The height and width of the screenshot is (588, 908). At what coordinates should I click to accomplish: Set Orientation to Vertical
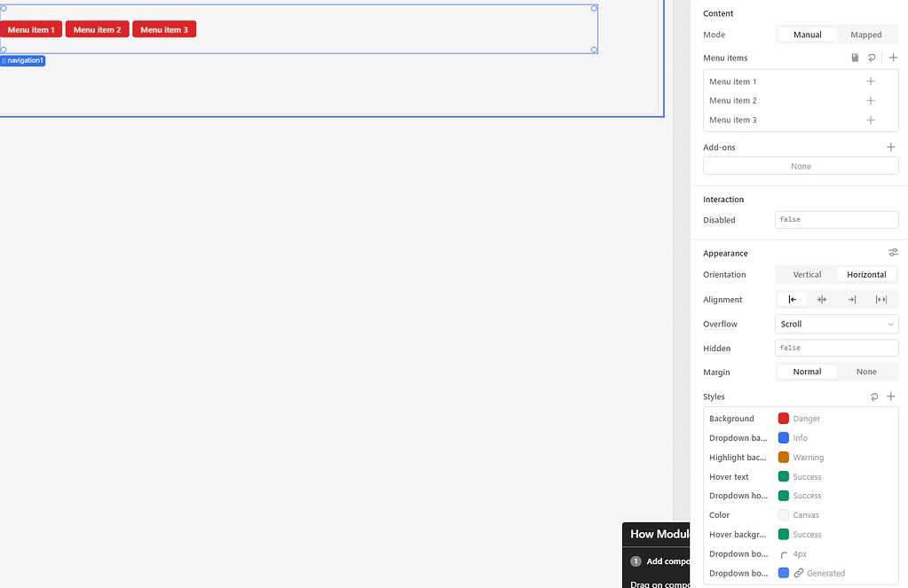click(806, 274)
